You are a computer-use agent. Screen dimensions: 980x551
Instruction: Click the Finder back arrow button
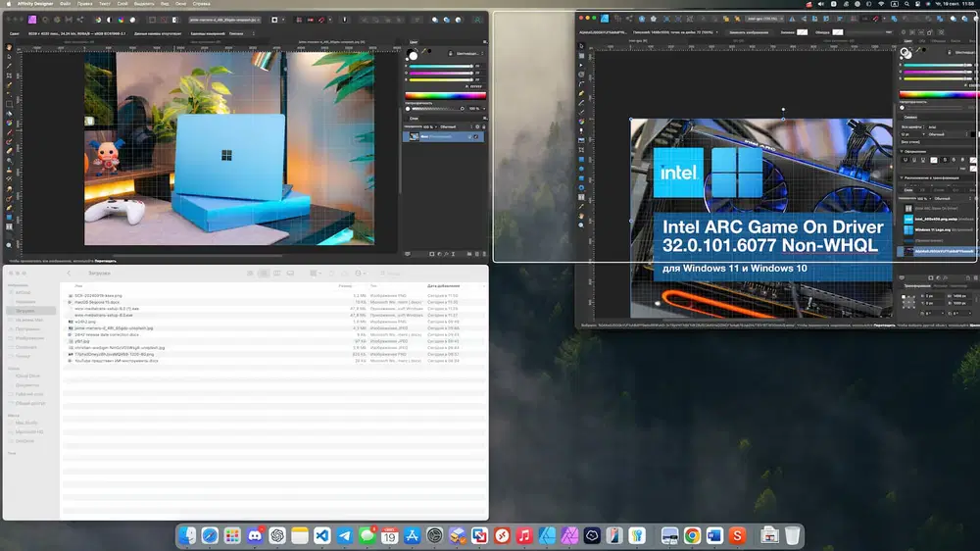click(69, 274)
